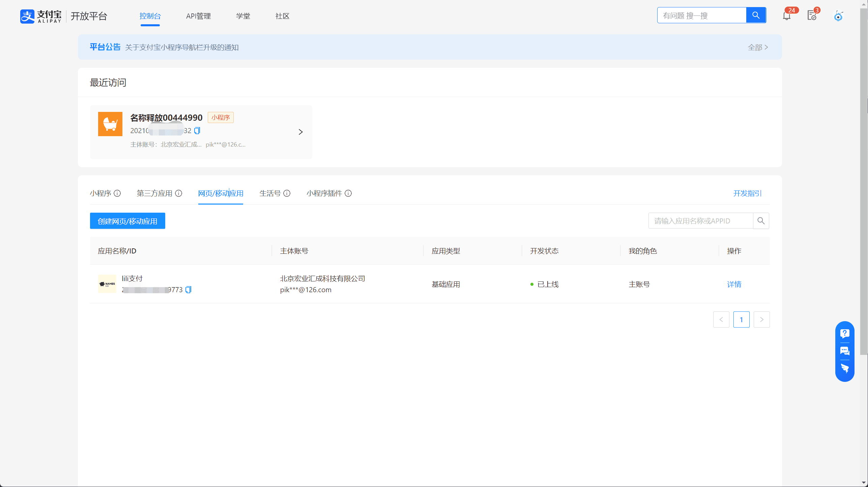Viewport: 868px width, 487px height.
Task: Go to the previous page arrow
Action: [721, 319]
